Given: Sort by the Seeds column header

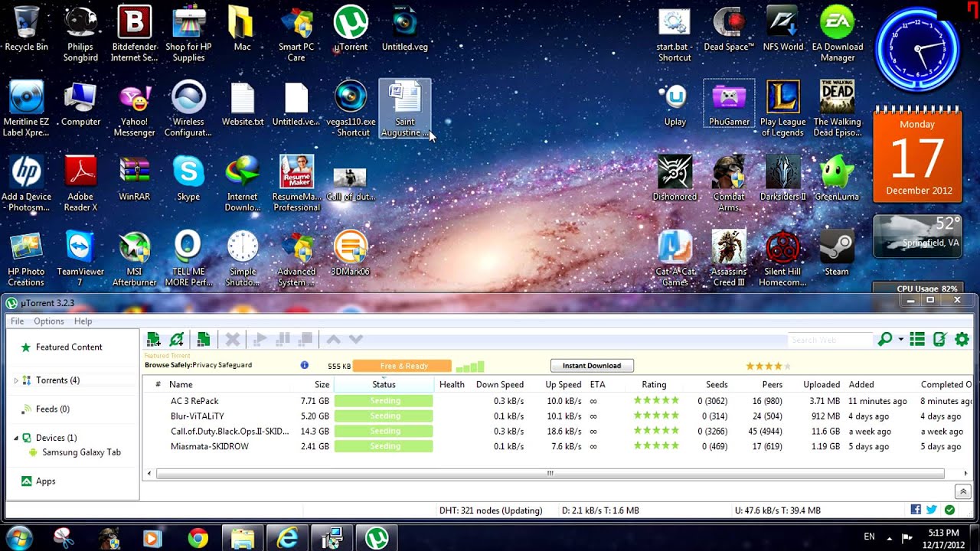Looking at the screenshot, I should [x=717, y=385].
